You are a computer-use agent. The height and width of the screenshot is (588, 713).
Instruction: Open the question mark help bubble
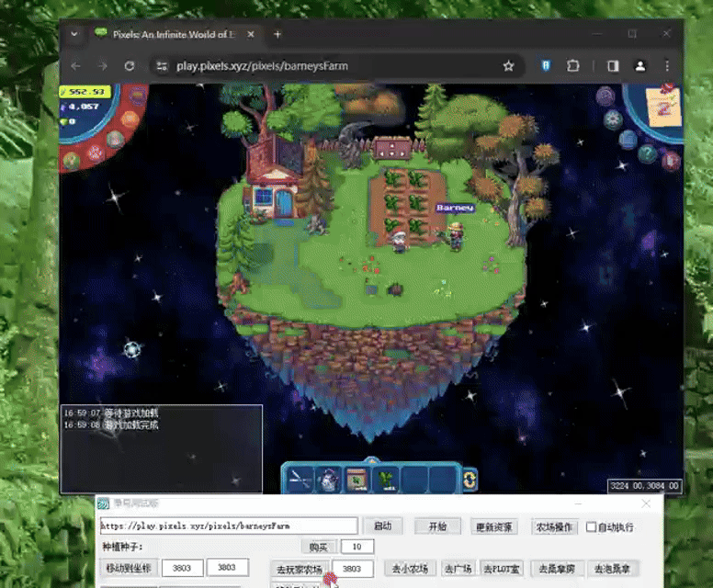[647, 153]
